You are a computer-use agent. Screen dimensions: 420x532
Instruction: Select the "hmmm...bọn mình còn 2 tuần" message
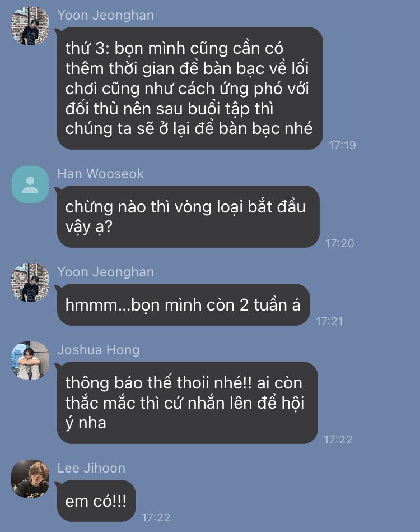click(x=183, y=304)
